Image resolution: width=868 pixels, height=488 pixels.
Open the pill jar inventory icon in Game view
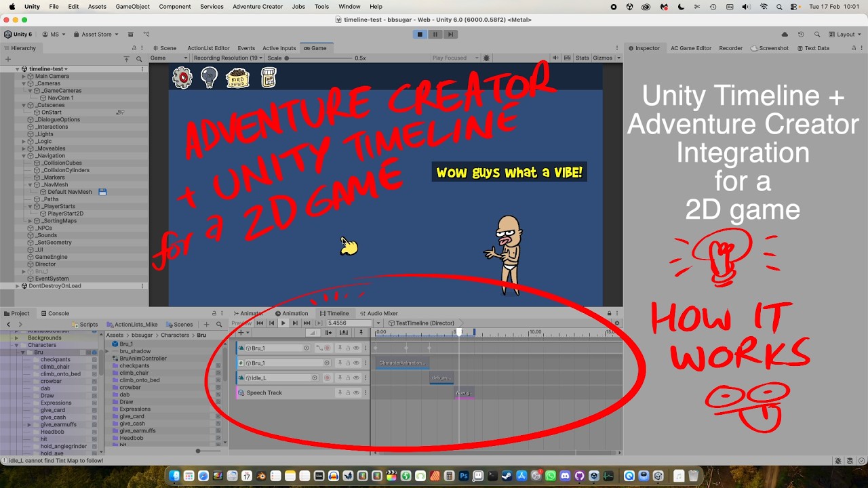point(269,78)
